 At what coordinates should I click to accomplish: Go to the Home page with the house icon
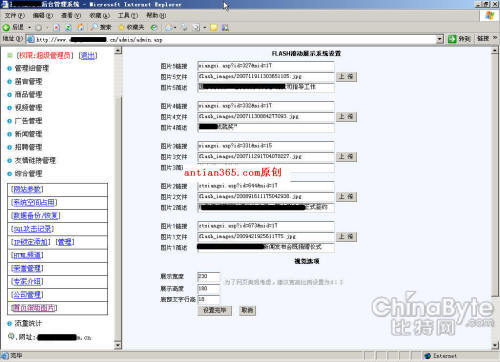pos(80,27)
